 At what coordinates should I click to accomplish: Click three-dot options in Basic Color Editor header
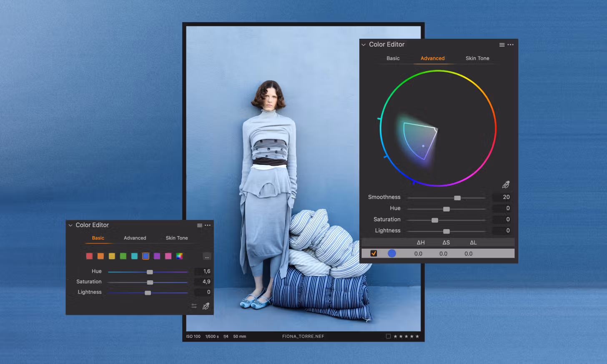point(208,225)
